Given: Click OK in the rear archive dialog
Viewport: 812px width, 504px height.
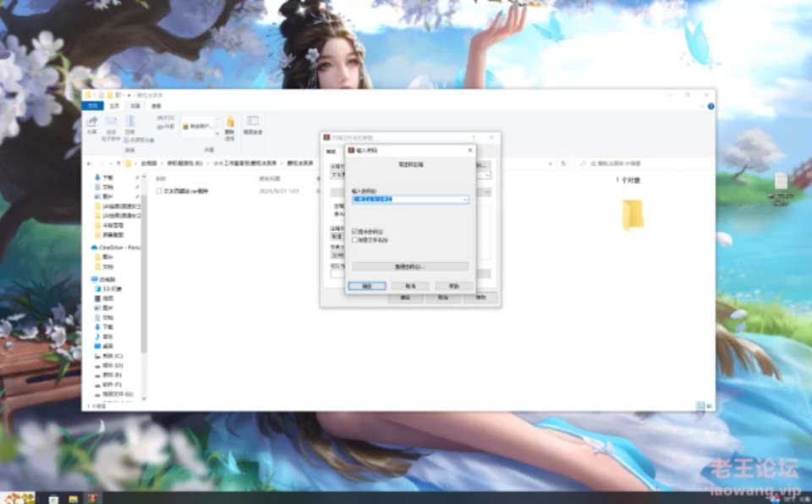Looking at the screenshot, I should coord(405,298).
